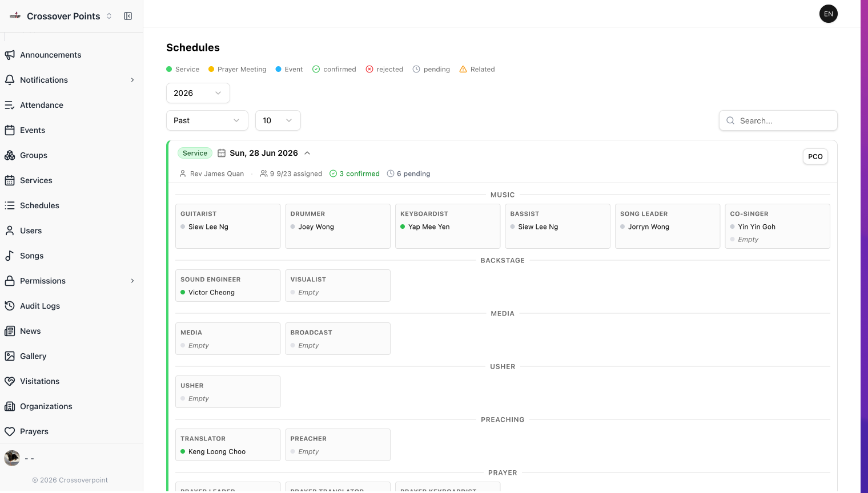Click the Sound Engineer slot with Victor Cheong

[x=228, y=285]
